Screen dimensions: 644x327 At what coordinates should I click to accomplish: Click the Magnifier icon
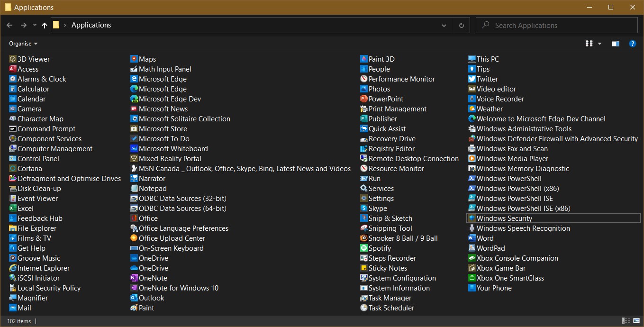(13, 298)
